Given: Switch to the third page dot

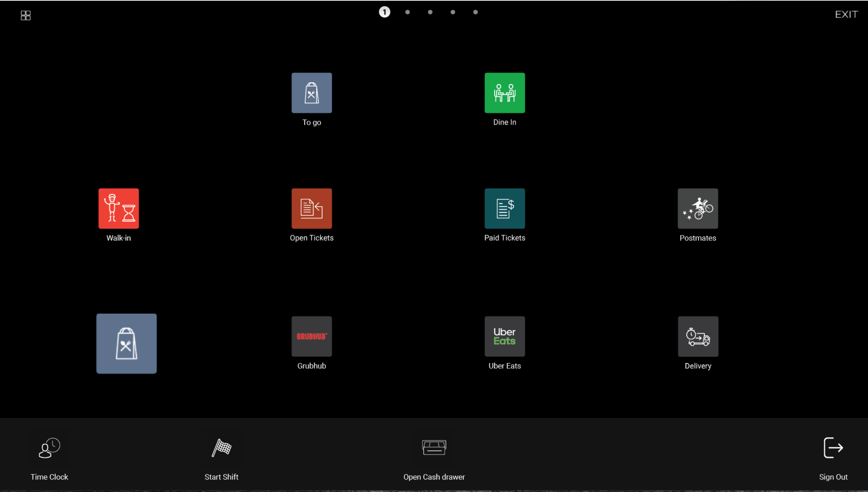Looking at the screenshot, I should (430, 12).
